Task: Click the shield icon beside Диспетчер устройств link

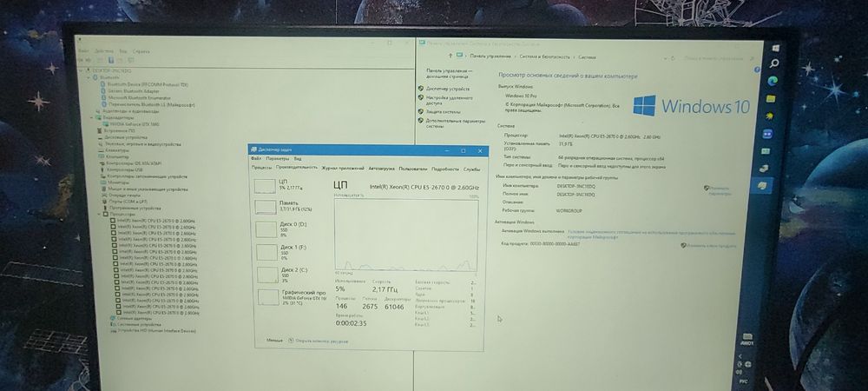Action: [x=421, y=89]
